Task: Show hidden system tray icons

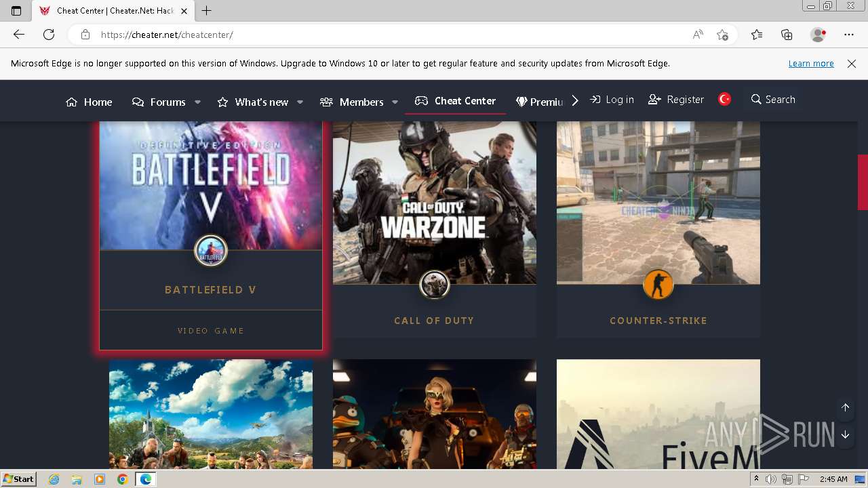Action: (756, 479)
